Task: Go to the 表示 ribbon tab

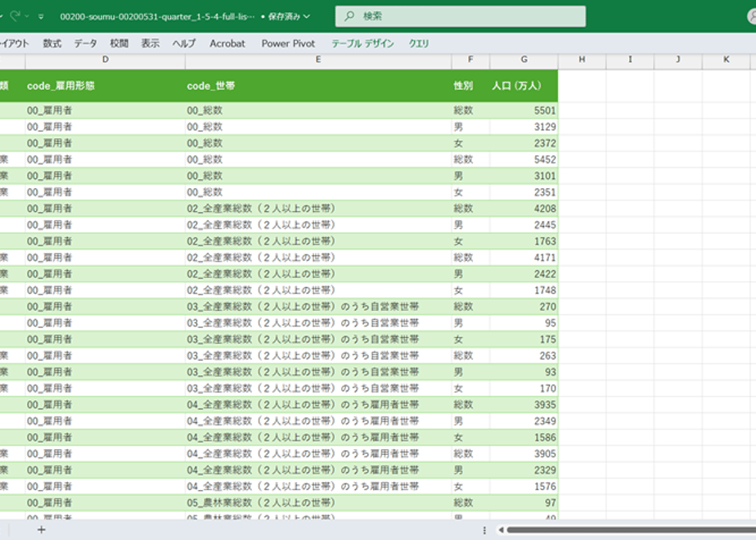Action: 151,43
